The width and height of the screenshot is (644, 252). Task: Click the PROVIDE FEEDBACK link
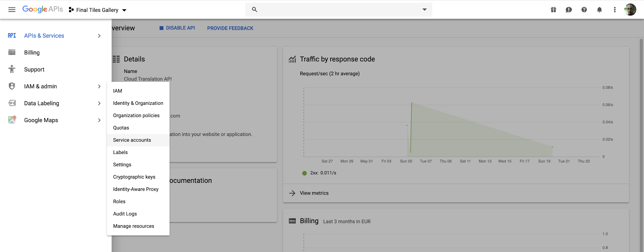[x=230, y=28]
